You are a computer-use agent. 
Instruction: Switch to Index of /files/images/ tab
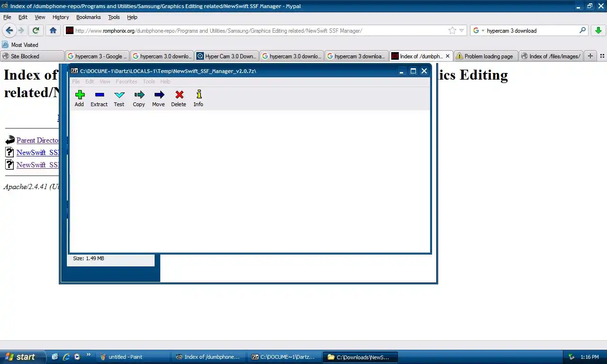point(551,56)
